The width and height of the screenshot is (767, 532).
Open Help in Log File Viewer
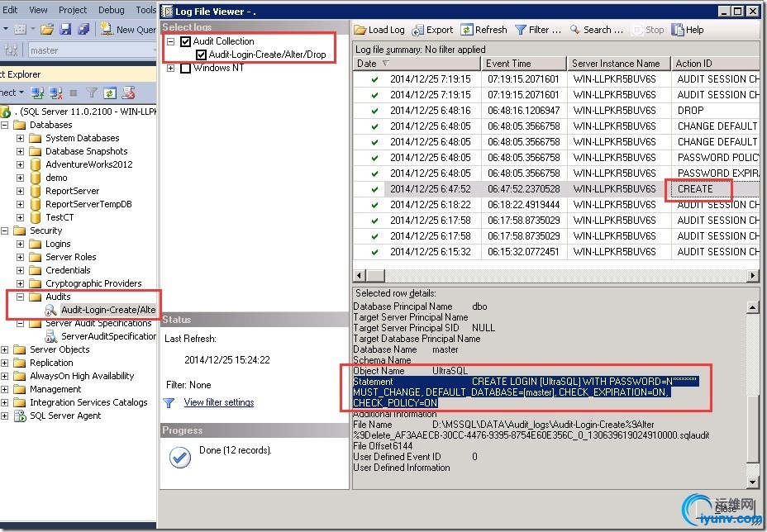click(678, 30)
